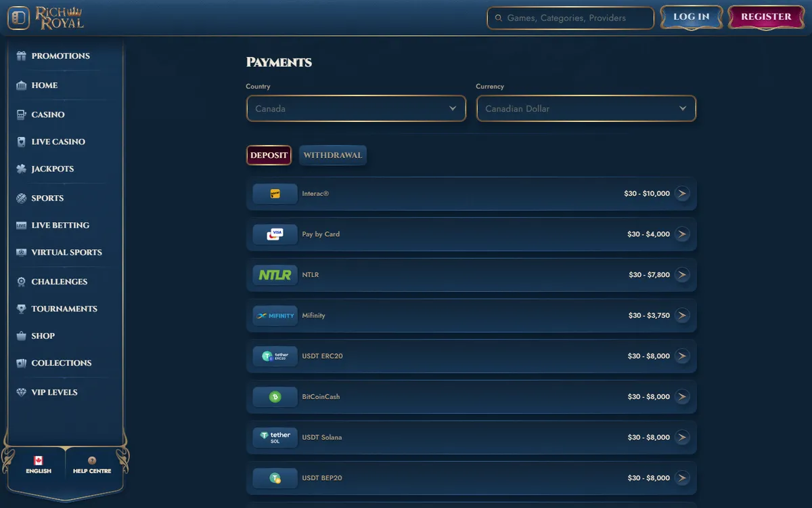812x508 pixels.
Task: Focus the Games, Categories, Providers search field
Action: 570,18
